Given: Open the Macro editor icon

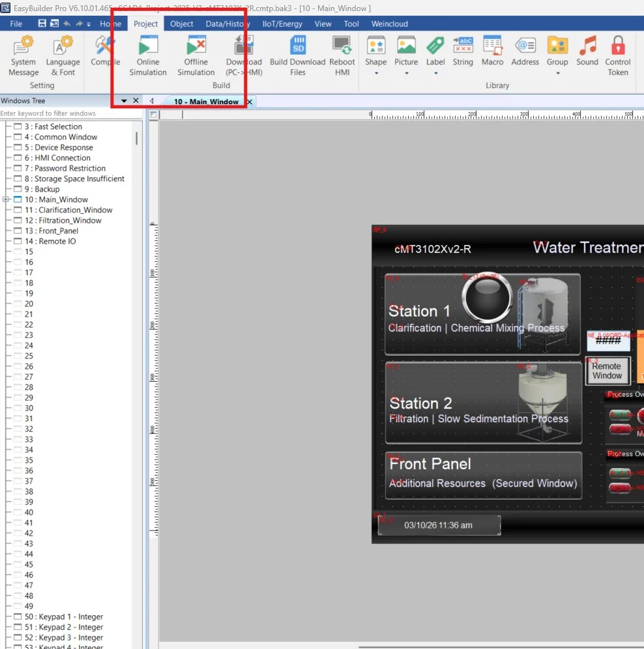Looking at the screenshot, I should point(492,50).
